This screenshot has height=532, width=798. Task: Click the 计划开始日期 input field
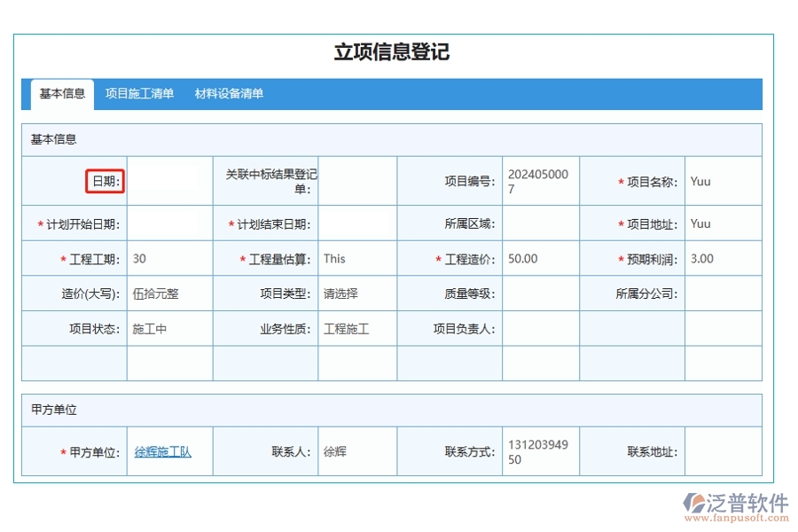(x=170, y=223)
